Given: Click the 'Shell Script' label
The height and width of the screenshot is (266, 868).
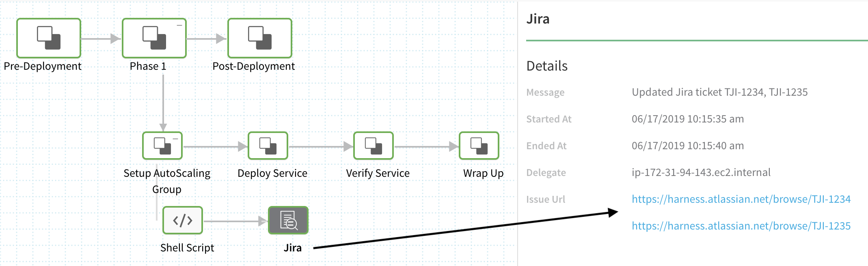Looking at the screenshot, I should [x=187, y=248].
